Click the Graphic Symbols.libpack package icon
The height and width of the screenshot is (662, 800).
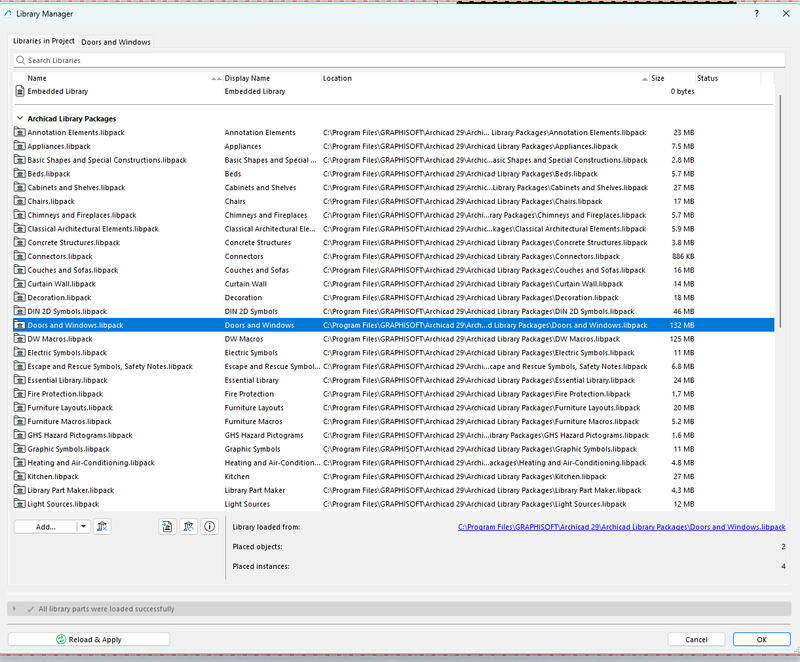coord(20,449)
